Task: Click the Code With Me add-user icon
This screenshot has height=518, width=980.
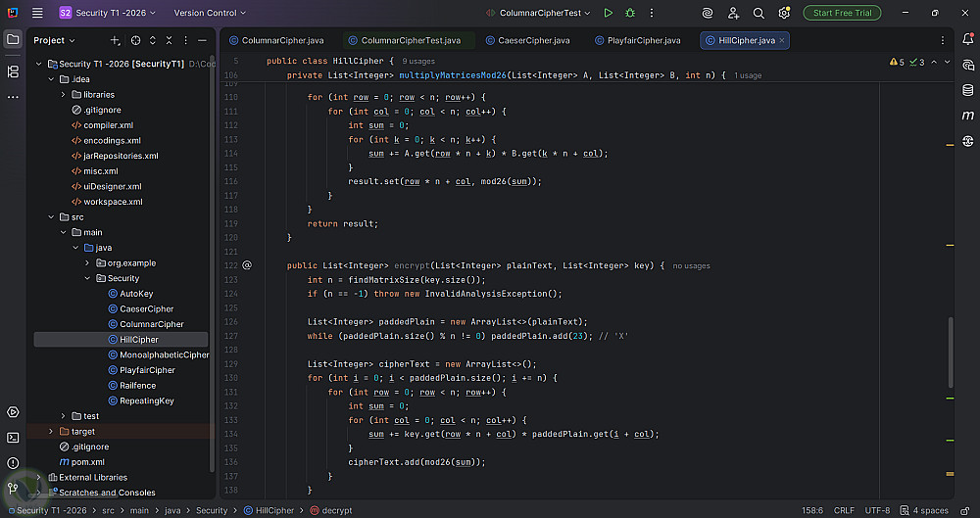Action: [x=733, y=13]
